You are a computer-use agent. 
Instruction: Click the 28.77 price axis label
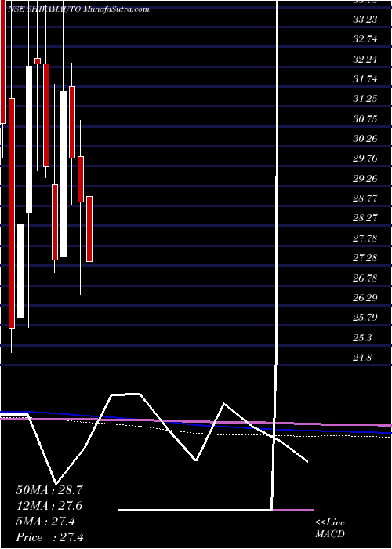point(365,198)
